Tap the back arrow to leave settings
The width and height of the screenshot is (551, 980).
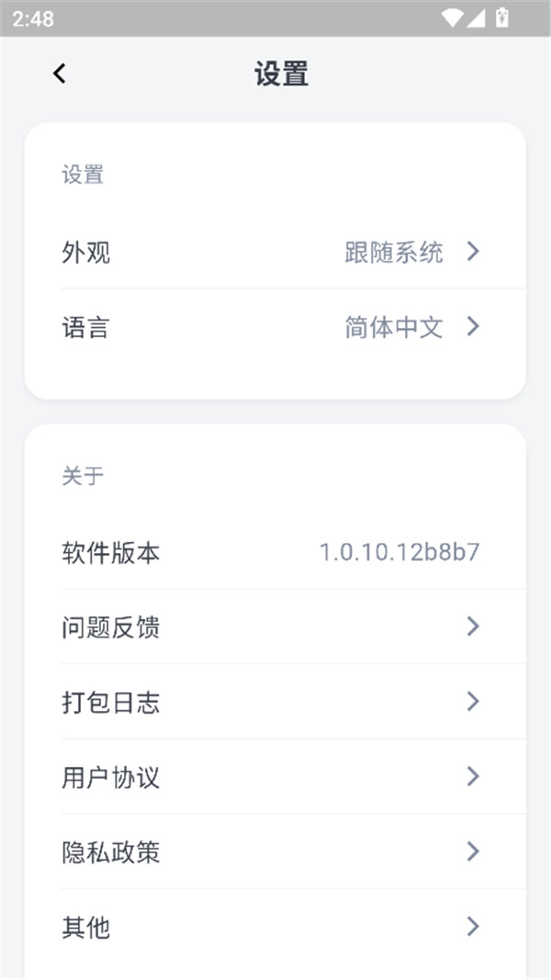point(60,73)
